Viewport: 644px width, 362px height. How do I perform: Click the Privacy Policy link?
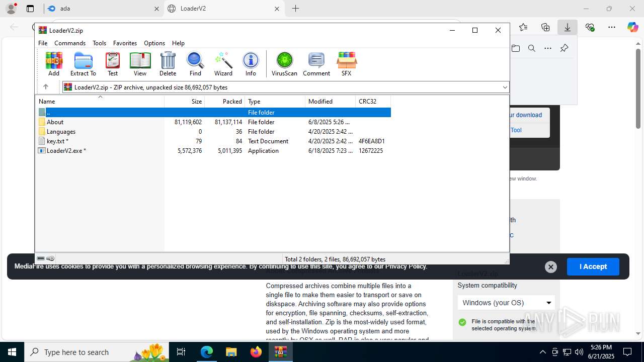tap(405, 266)
